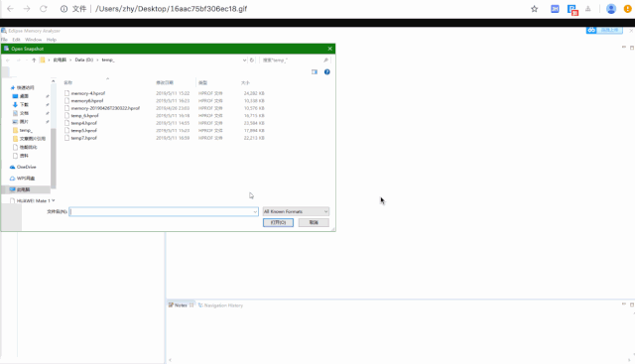Reload the page in the browser
Viewport: 635px width, 364px height.
click(44, 9)
